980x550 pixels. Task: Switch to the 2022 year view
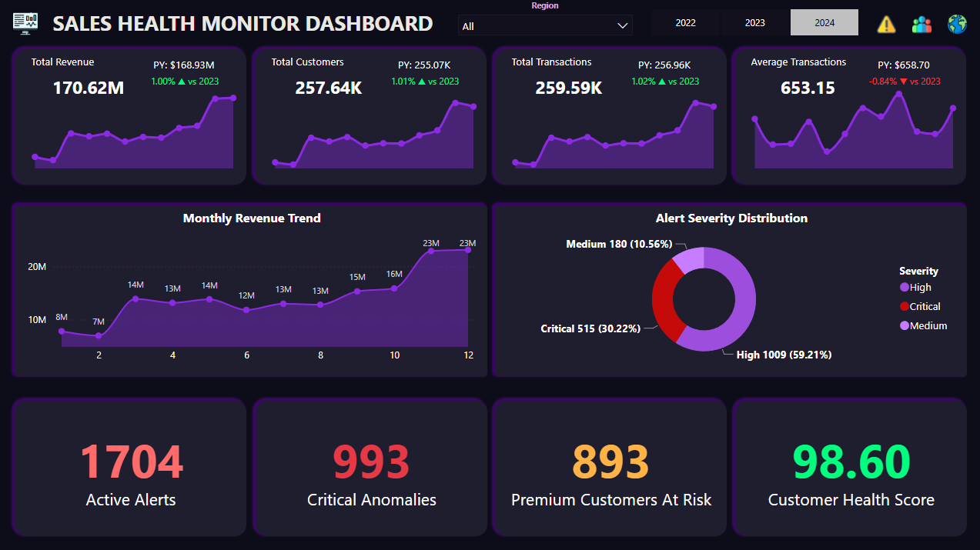click(685, 22)
